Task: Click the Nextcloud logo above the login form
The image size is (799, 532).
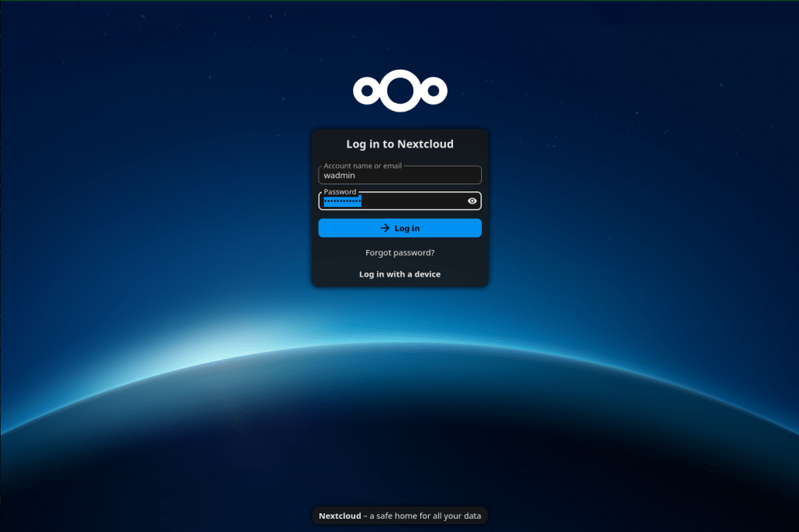Action: click(400, 91)
